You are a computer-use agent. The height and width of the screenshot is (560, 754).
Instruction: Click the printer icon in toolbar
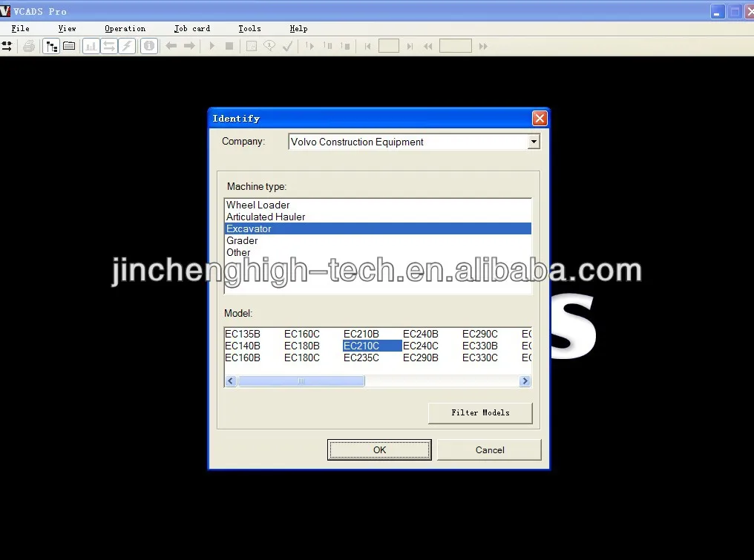click(x=29, y=46)
